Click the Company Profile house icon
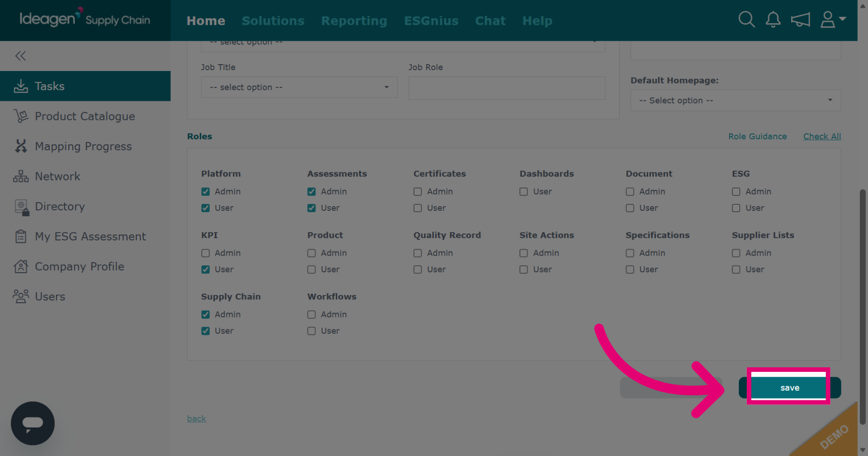The image size is (868, 456). [21, 266]
